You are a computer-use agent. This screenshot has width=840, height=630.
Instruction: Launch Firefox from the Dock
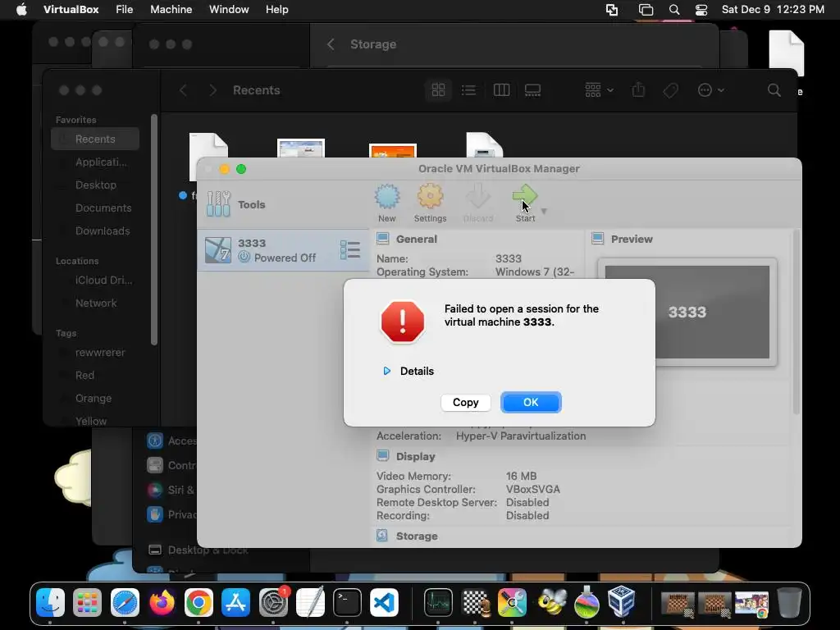point(162,602)
